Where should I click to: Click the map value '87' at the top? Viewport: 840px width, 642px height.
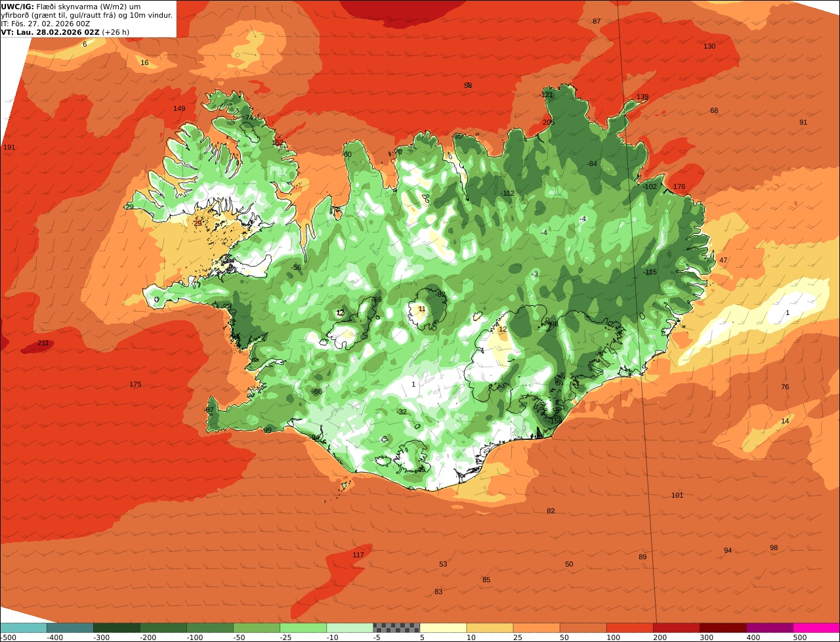pos(597,21)
